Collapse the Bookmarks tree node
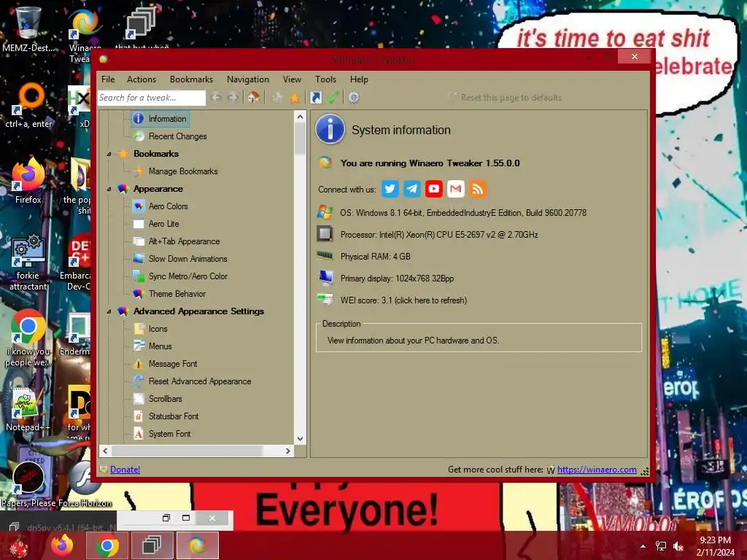Image resolution: width=747 pixels, height=560 pixels. 109,155
